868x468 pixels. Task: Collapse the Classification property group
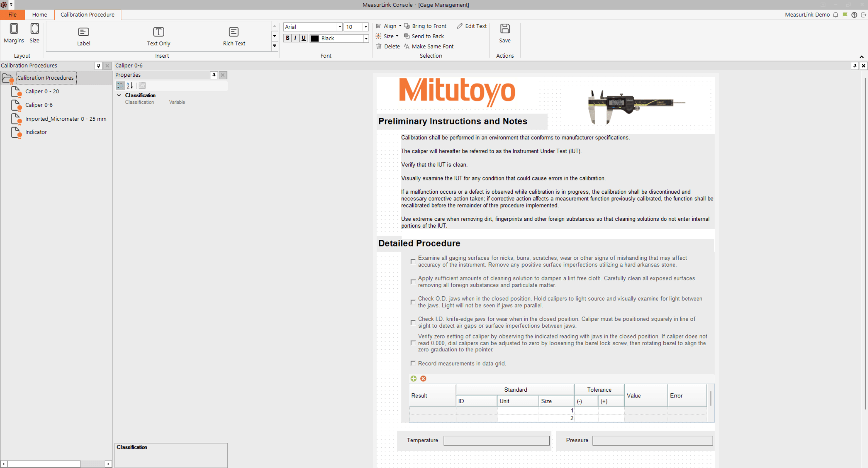(x=119, y=95)
